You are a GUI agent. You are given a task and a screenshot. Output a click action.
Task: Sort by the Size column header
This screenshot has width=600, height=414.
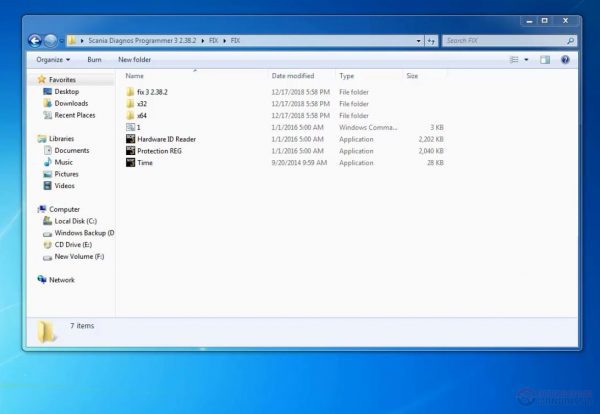[x=412, y=76]
